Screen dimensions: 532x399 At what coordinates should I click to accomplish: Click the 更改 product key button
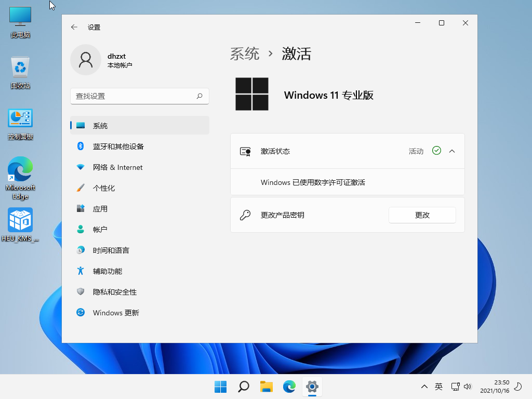(x=422, y=215)
